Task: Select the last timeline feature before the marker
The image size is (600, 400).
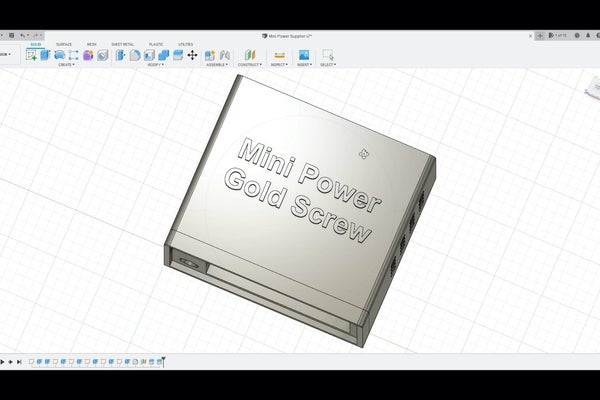Action: tap(159, 362)
